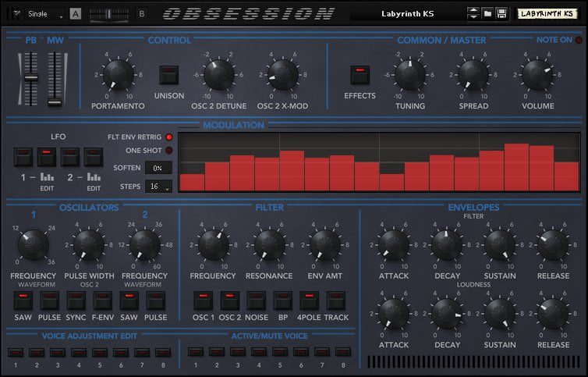588x377 pixels.
Task: Edit LFO 2 step sequencer icon
Action: pos(94,177)
